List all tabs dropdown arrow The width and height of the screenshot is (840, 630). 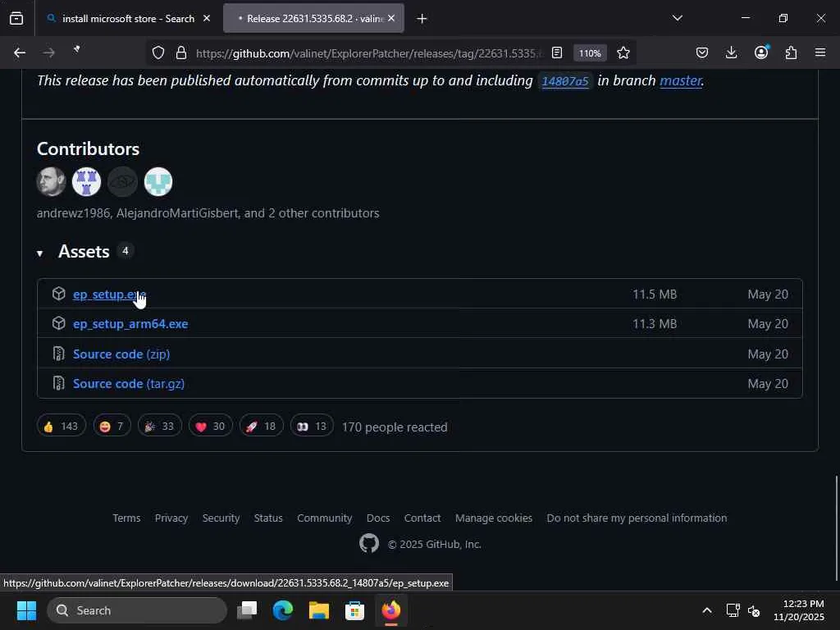(677, 18)
